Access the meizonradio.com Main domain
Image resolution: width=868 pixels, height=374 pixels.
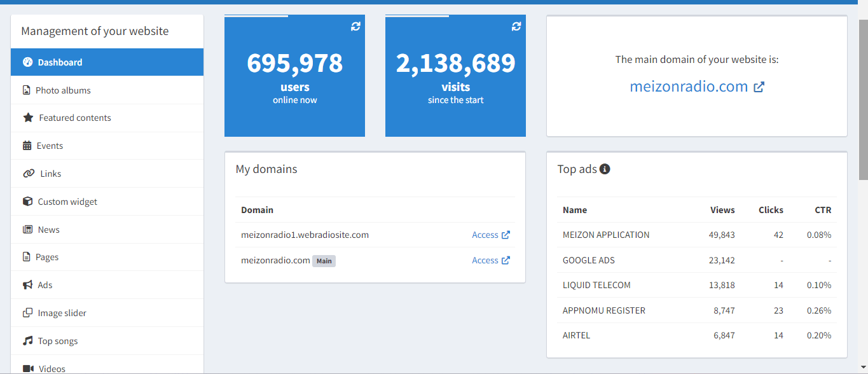point(490,260)
